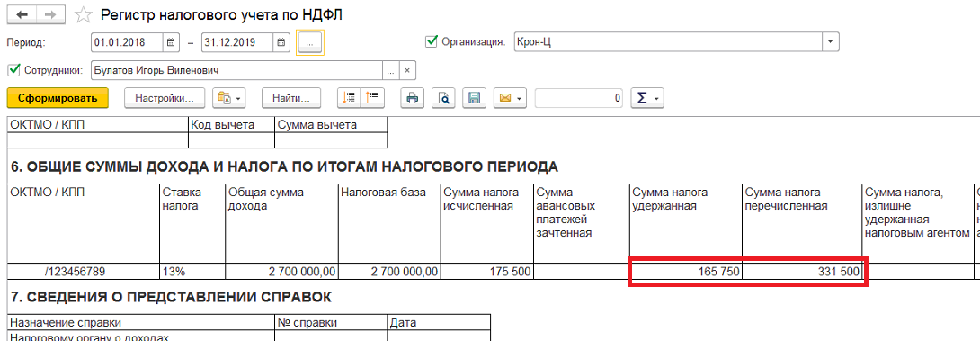The width and height of the screenshot is (980, 341).
Task: Open print preview with magnifier icon
Action: [444, 97]
